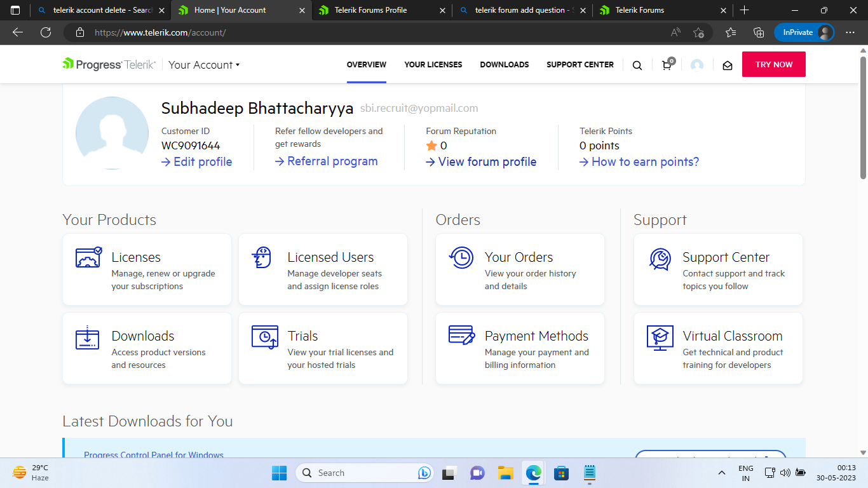Open File Explorer from taskbar
This screenshot has width=868, height=488.
click(505, 473)
